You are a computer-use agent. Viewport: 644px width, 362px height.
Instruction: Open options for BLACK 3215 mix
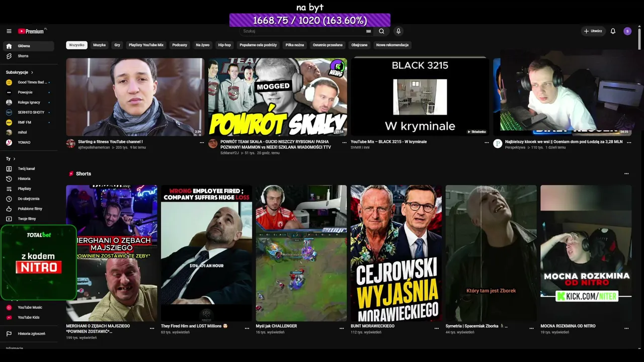tap(487, 143)
